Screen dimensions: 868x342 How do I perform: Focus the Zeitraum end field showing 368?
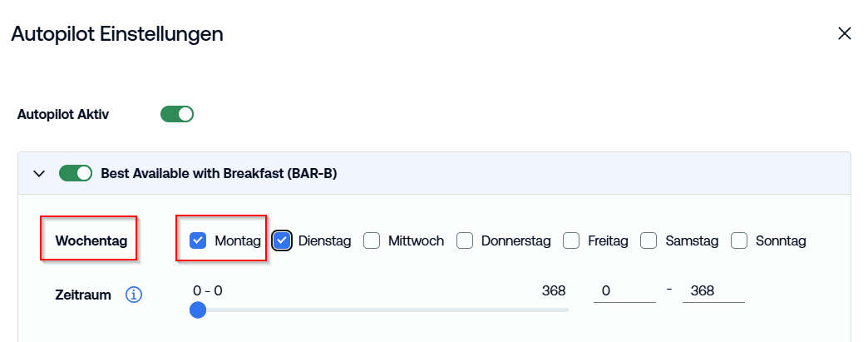coord(713,291)
